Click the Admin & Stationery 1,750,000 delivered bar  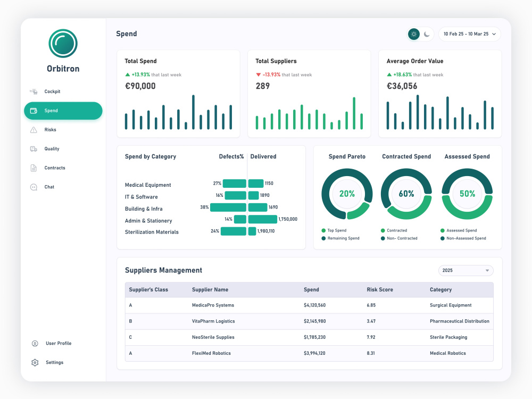tap(263, 219)
